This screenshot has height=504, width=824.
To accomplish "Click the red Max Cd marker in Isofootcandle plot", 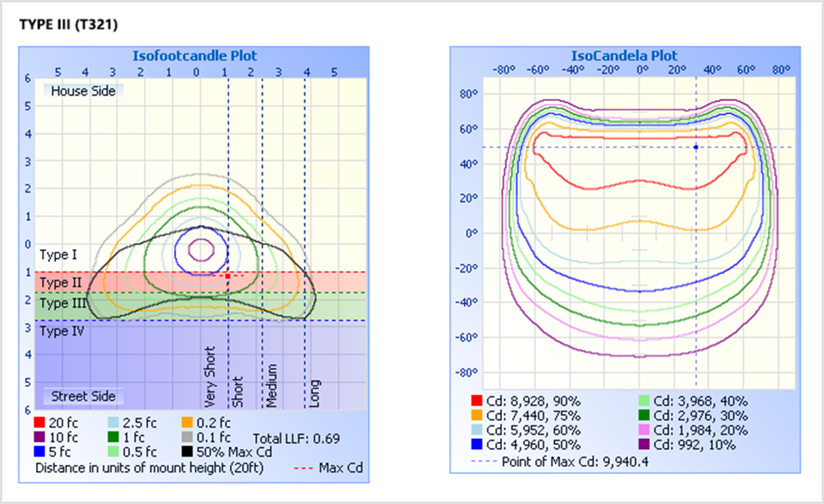I will point(228,275).
